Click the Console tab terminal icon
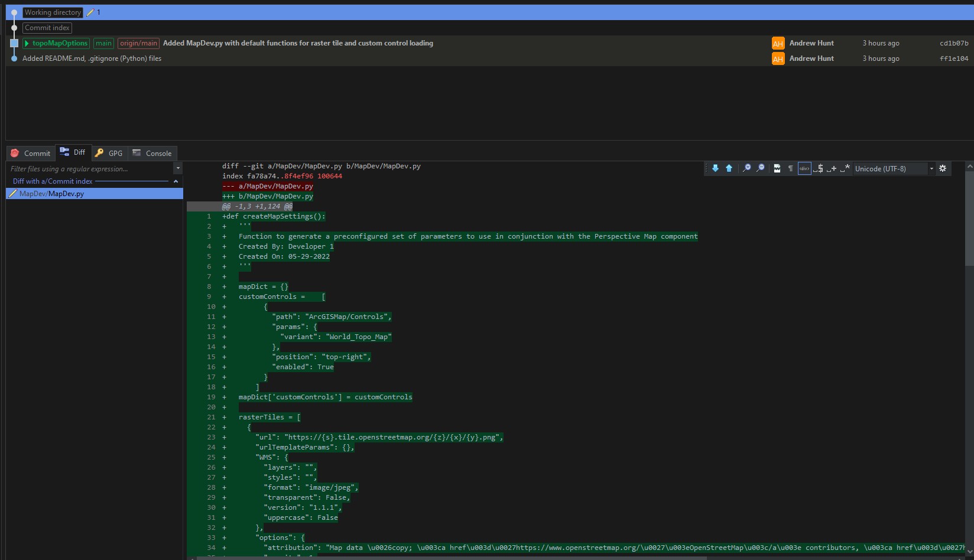Screen dimensions: 974x560 [137, 152]
